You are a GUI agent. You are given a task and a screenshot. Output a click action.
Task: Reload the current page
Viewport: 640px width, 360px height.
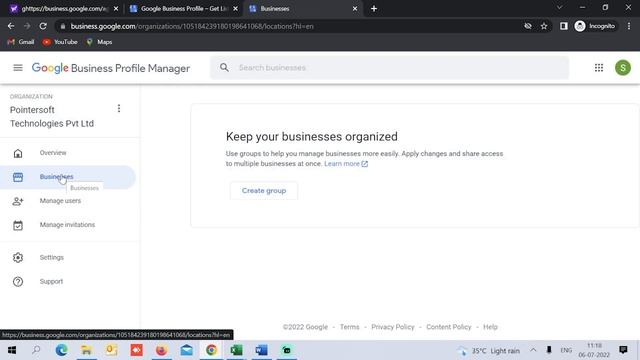(x=43, y=26)
